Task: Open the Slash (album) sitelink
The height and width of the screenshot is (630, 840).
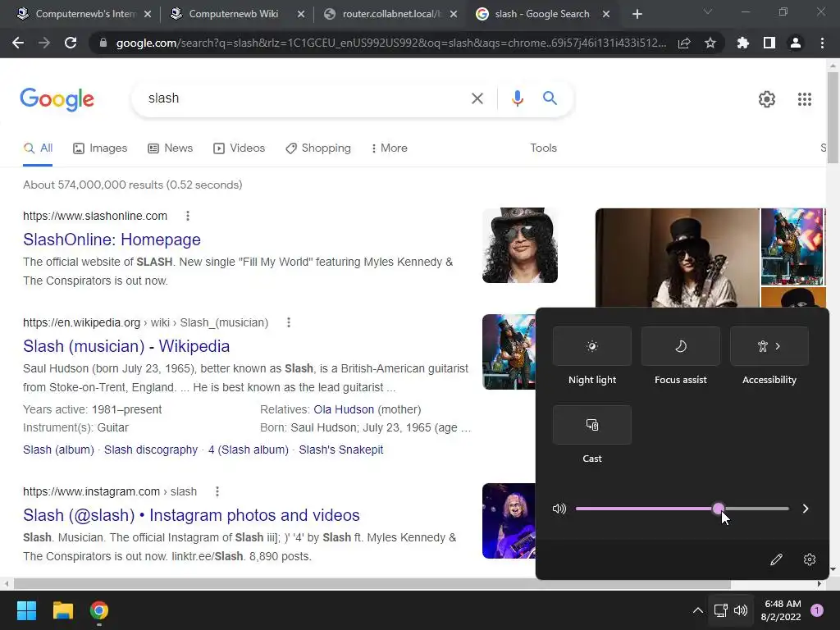Action: (58, 450)
